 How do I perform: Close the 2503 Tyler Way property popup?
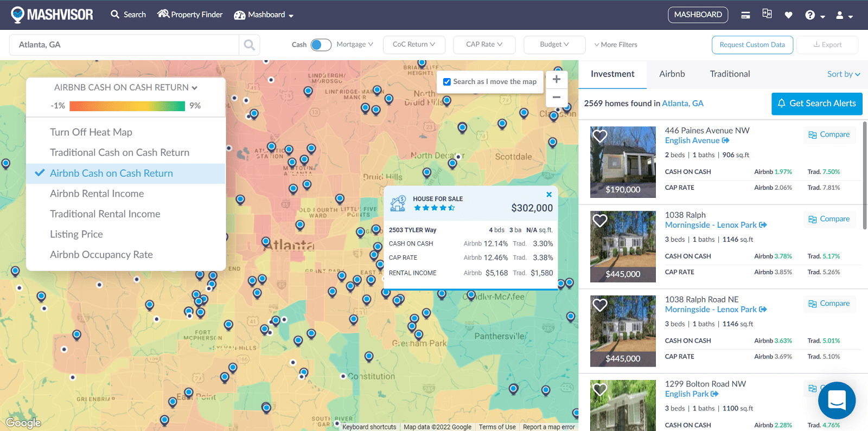click(549, 195)
